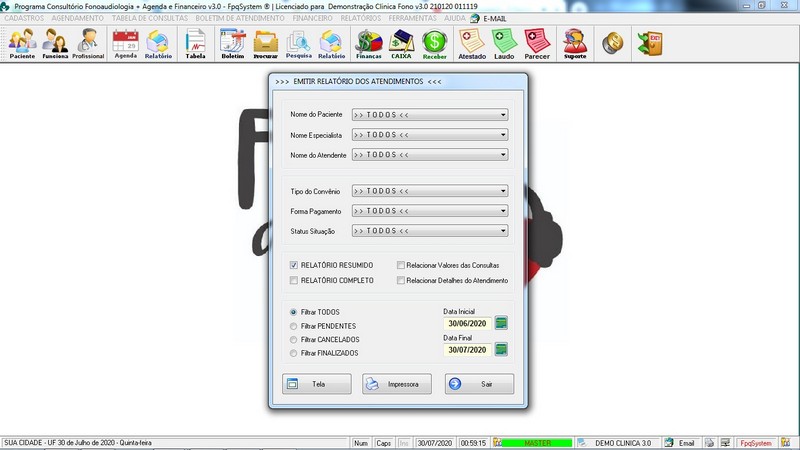800x450 pixels.
Task: Open the Boletim toolbar icon
Action: point(232,43)
